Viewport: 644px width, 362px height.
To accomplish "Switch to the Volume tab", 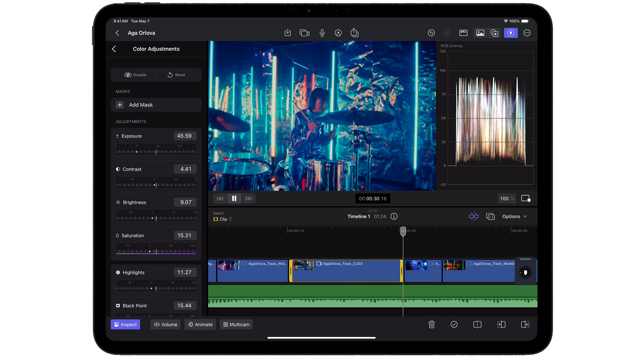I will pyautogui.click(x=166, y=324).
